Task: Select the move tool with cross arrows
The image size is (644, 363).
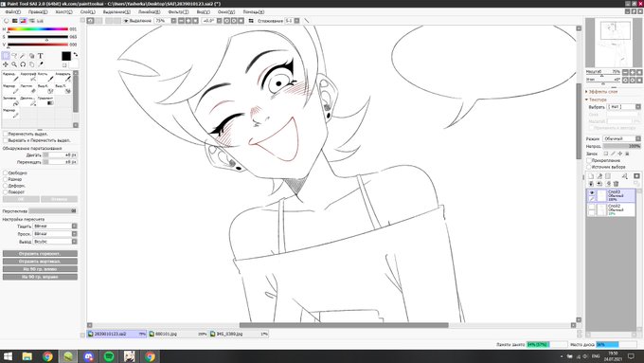Action: 6,64
